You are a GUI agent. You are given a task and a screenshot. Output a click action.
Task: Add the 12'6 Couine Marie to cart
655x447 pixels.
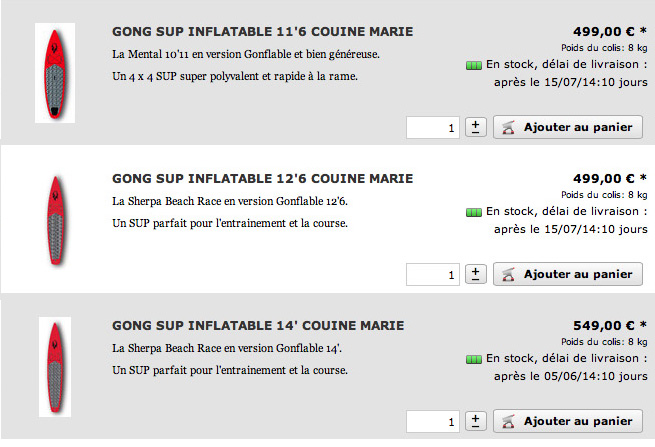pos(568,274)
